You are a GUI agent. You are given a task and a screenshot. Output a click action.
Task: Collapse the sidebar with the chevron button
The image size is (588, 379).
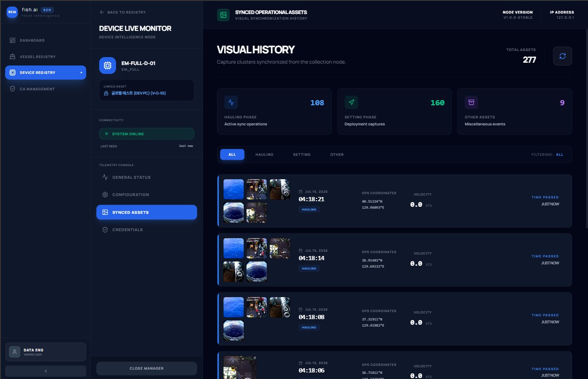(45, 371)
